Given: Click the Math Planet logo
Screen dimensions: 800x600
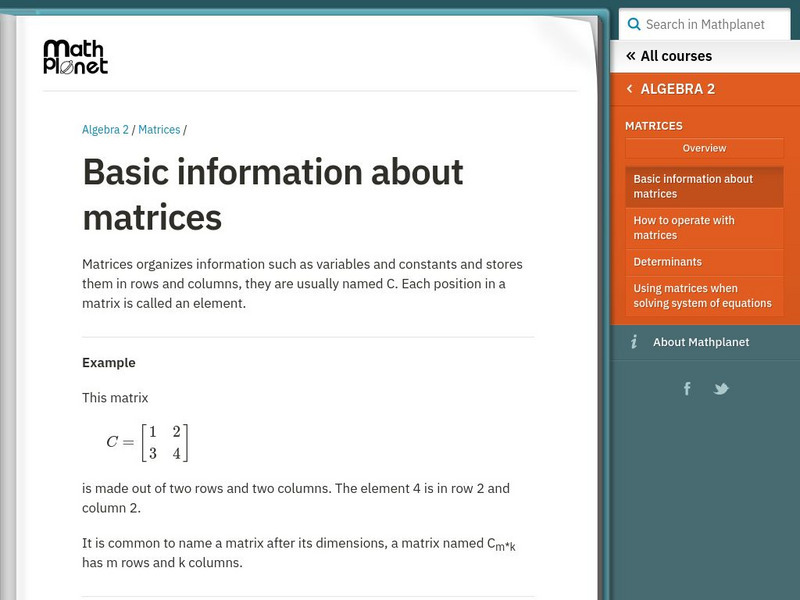Looking at the screenshot, I should click(76, 57).
